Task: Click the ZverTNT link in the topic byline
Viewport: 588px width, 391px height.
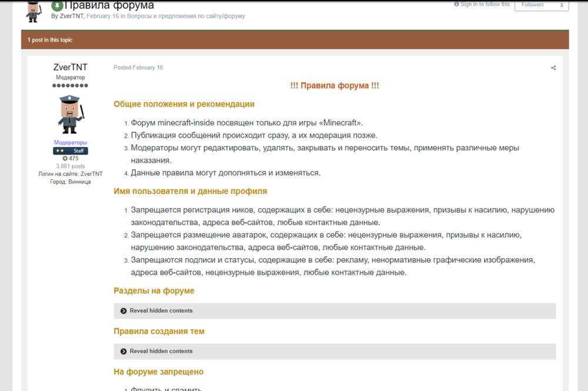Action: click(x=72, y=16)
